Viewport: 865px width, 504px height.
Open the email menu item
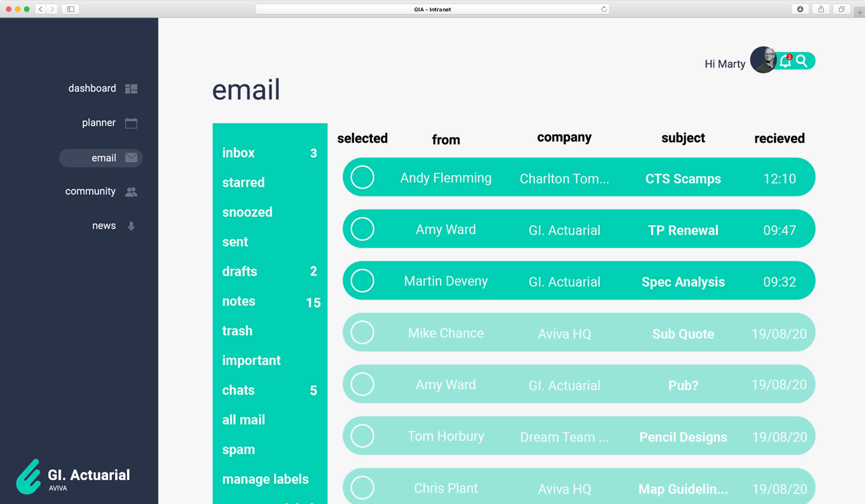[101, 158]
